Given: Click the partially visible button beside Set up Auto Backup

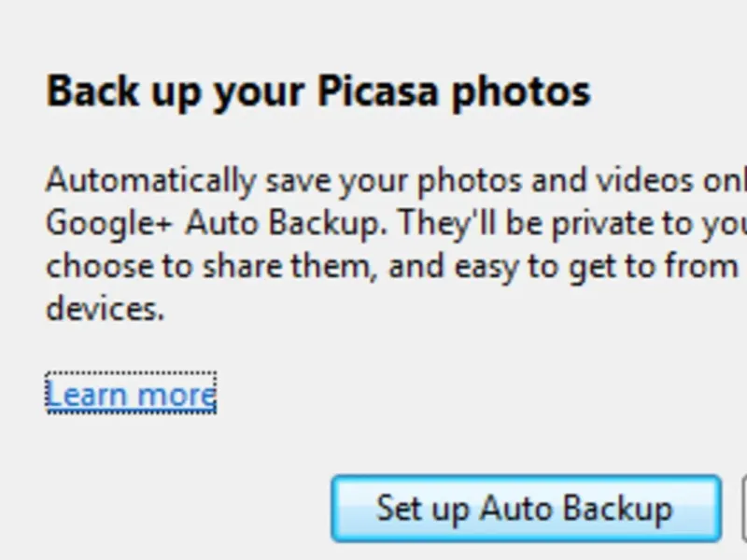Looking at the screenshot, I should pos(743,509).
